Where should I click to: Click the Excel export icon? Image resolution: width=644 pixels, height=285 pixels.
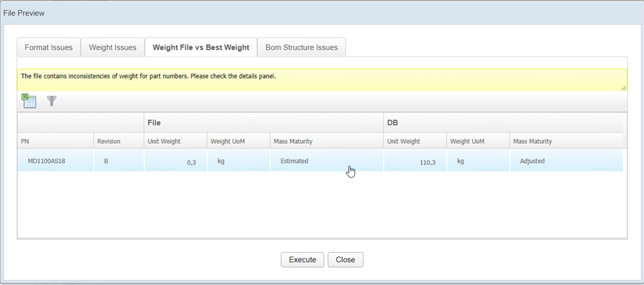pos(29,101)
